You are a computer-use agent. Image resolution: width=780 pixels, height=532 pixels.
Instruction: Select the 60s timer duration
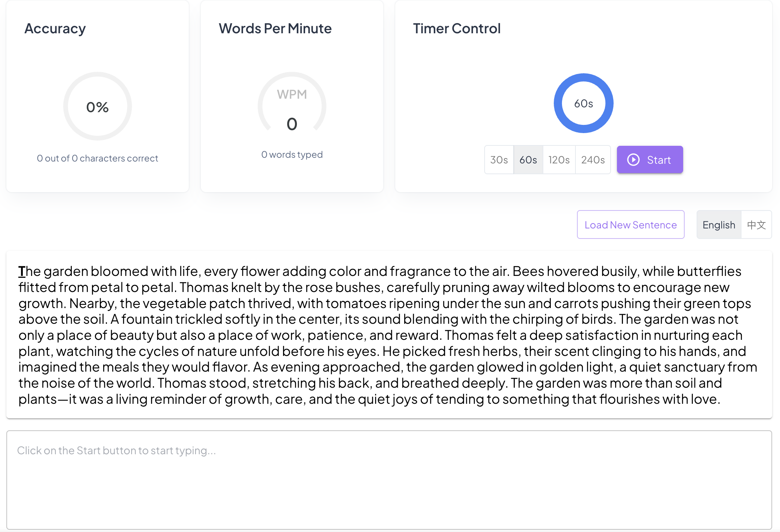pyautogui.click(x=528, y=160)
